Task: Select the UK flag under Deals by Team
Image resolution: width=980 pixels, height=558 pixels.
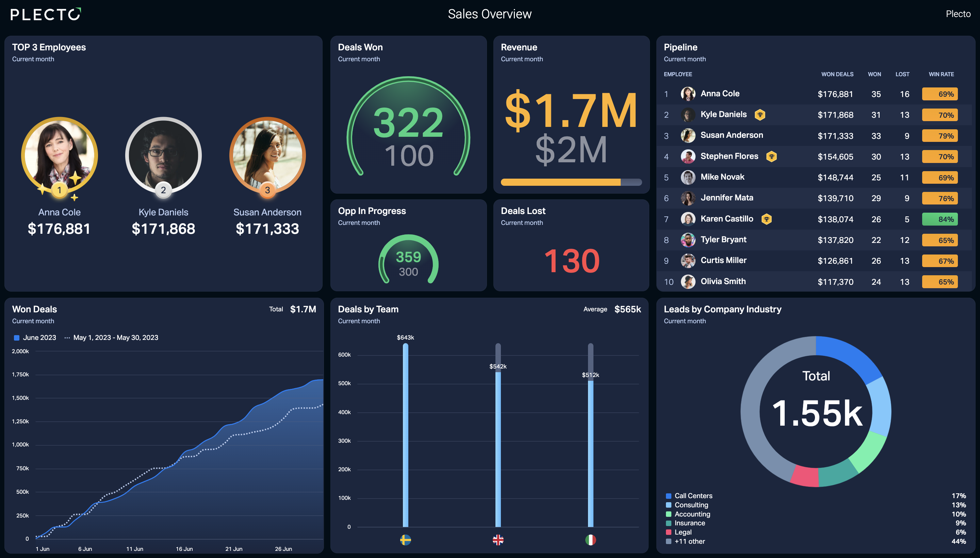Action: [x=498, y=540]
